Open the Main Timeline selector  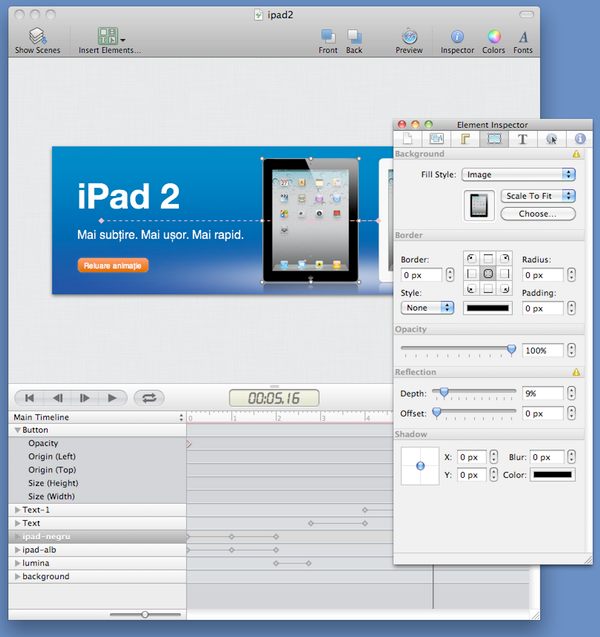click(97, 417)
